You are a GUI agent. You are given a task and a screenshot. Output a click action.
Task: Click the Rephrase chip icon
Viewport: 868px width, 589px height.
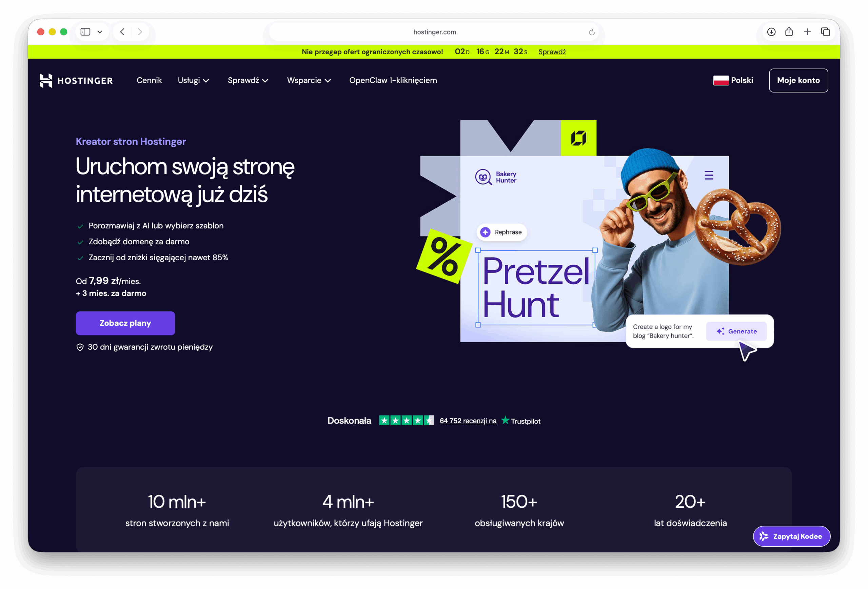coord(485,232)
